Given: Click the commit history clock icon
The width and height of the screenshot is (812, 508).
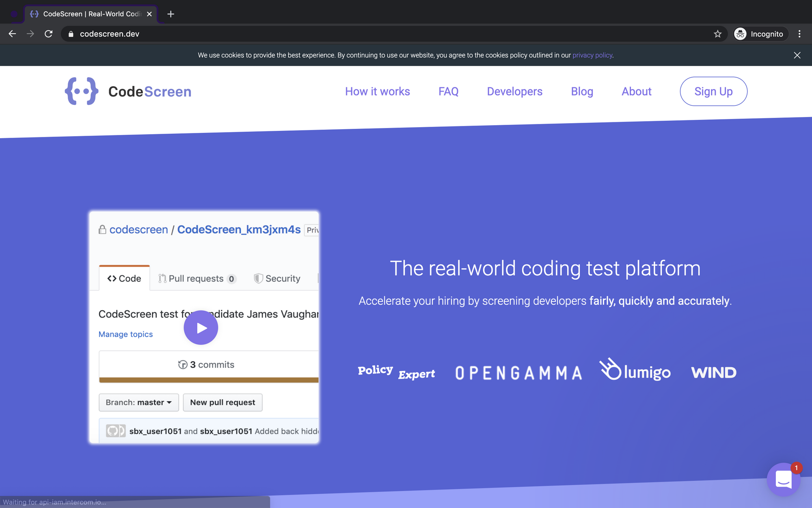Looking at the screenshot, I should pyautogui.click(x=183, y=365).
